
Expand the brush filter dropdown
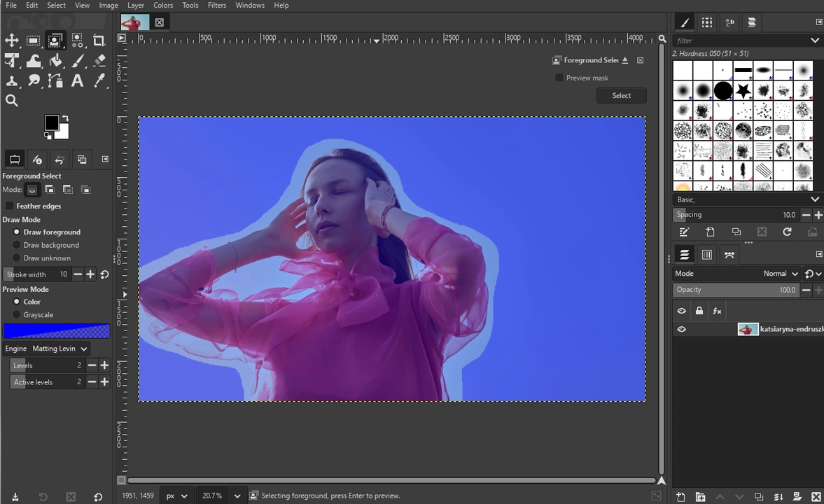[814, 41]
